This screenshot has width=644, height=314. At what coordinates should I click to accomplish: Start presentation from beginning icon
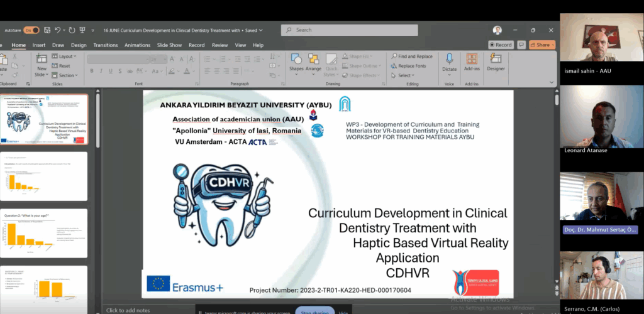click(x=82, y=30)
